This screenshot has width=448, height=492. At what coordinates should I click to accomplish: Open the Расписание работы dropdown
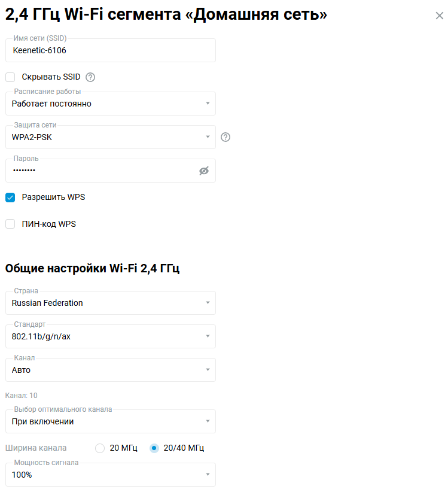click(x=111, y=104)
